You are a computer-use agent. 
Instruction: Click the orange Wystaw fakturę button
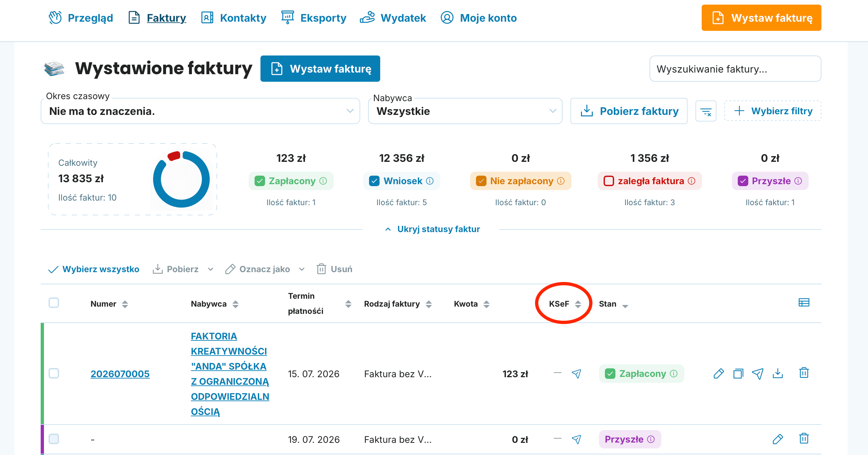(x=761, y=18)
